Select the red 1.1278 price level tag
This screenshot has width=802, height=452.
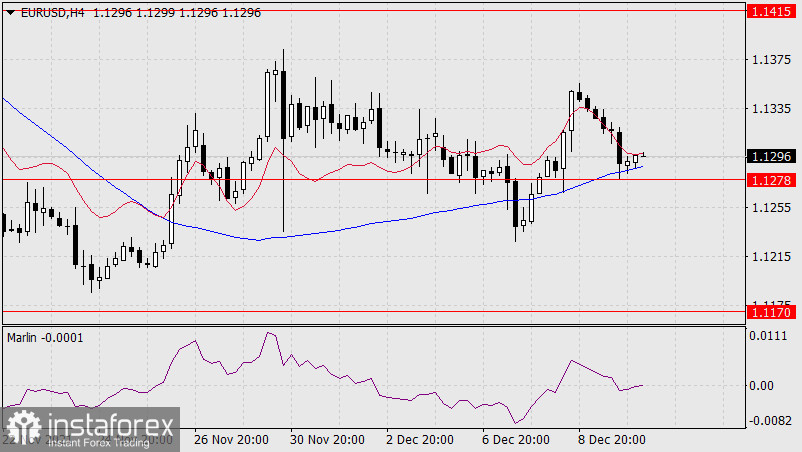pos(770,180)
